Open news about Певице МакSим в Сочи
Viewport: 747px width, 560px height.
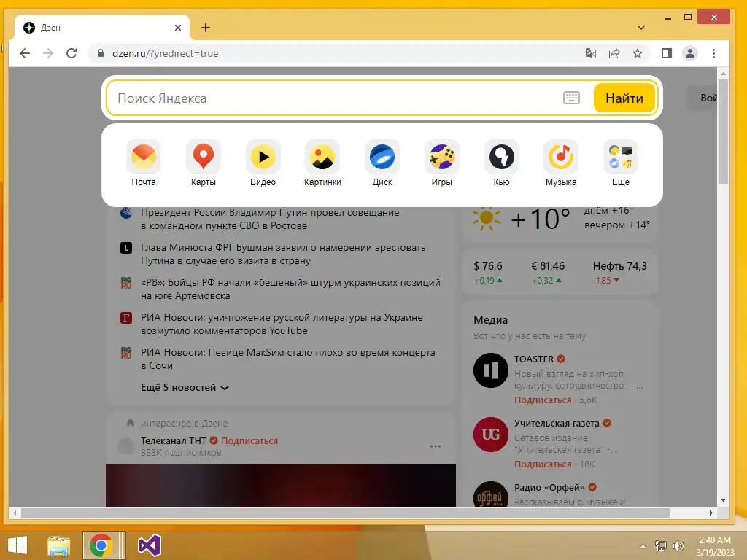(287, 359)
